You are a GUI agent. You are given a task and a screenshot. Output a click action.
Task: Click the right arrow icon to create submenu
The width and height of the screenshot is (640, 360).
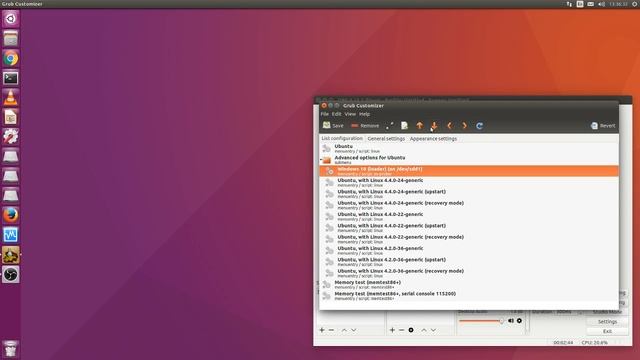[464, 126]
